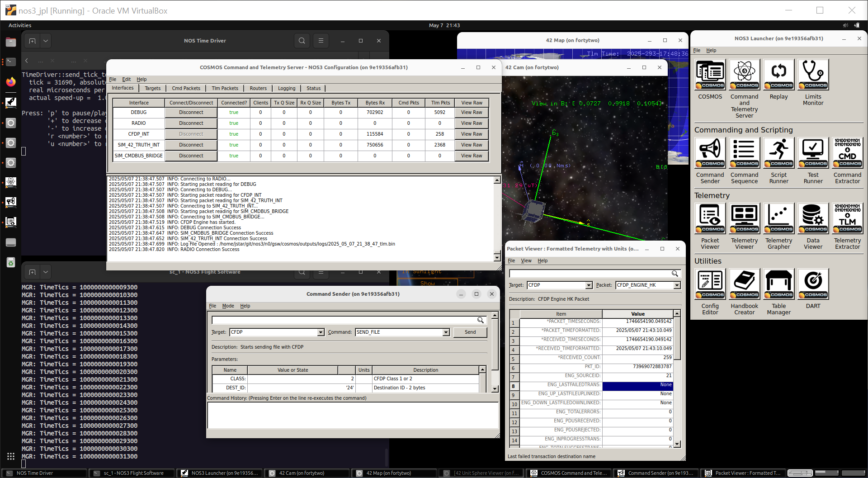The image size is (868, 478).
Task: Switch to Tlm Packets tab
Action: tap(225, 88)
